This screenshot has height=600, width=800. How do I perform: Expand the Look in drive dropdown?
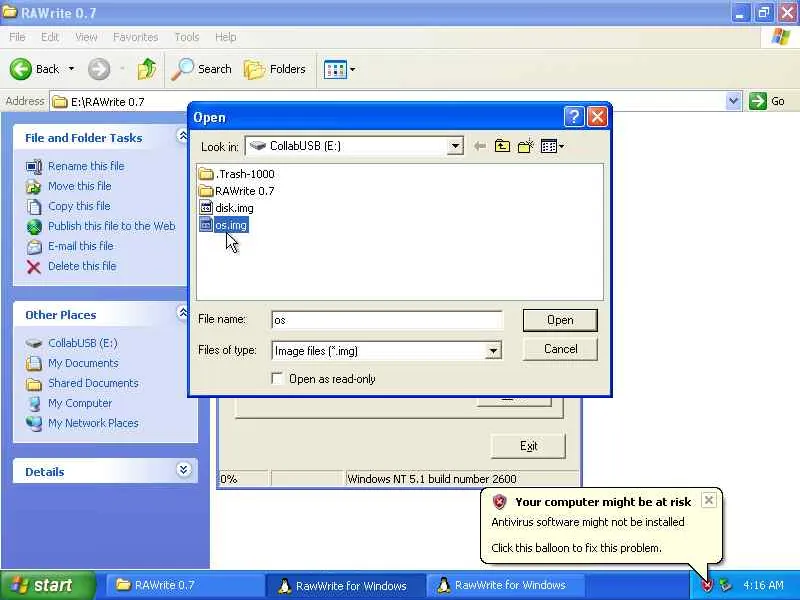click(455, 146)
